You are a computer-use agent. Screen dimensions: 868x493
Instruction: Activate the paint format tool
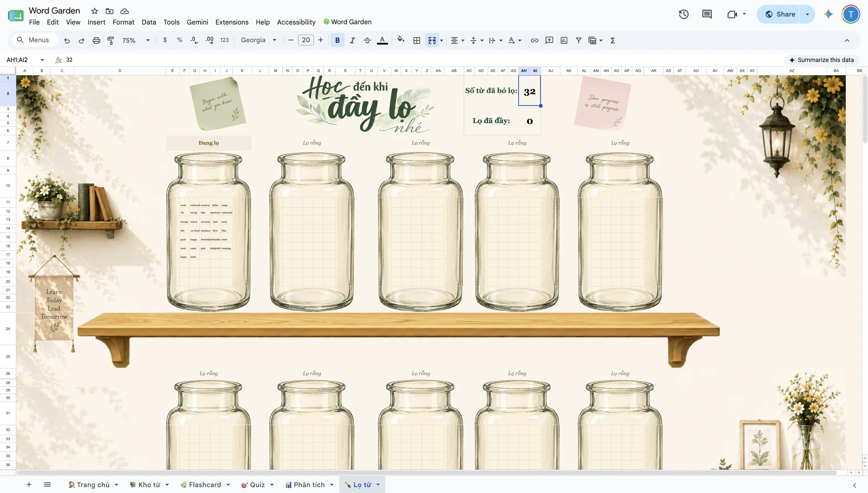point(111,40)
